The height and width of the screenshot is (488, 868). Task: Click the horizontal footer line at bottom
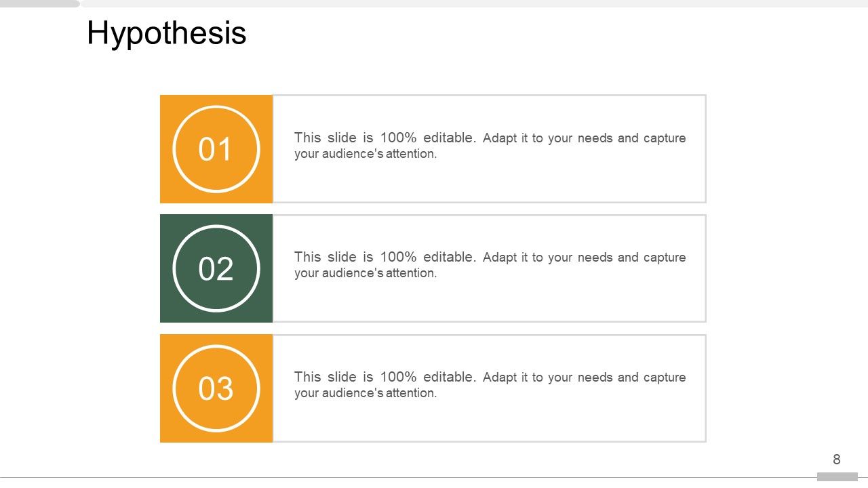[x=407, y=478]
